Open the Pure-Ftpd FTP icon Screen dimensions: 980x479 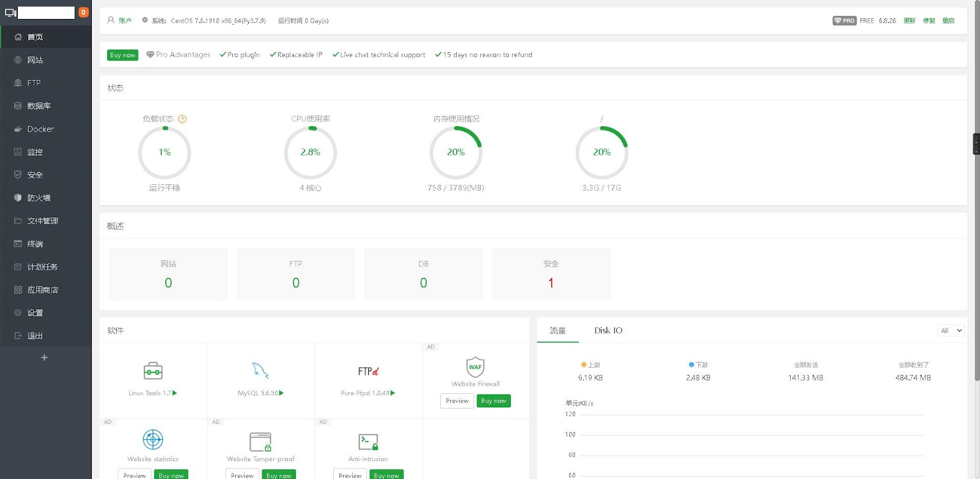[x=368, y=371]
